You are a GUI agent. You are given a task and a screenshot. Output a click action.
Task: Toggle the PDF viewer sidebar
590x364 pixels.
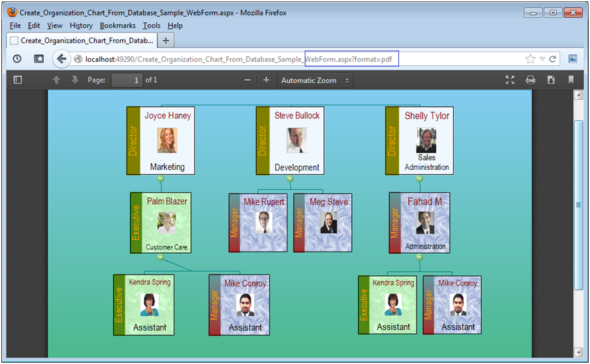click(x=18, y=80)
